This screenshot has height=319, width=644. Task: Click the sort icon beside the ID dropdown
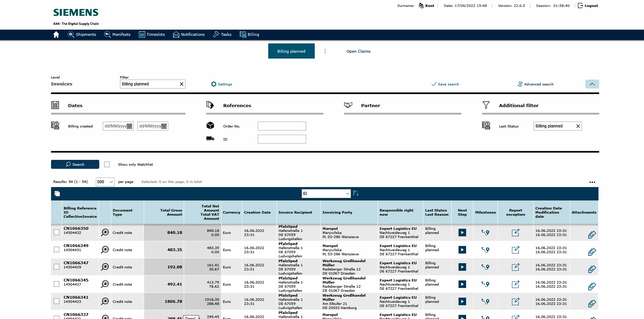coord(356,194)
